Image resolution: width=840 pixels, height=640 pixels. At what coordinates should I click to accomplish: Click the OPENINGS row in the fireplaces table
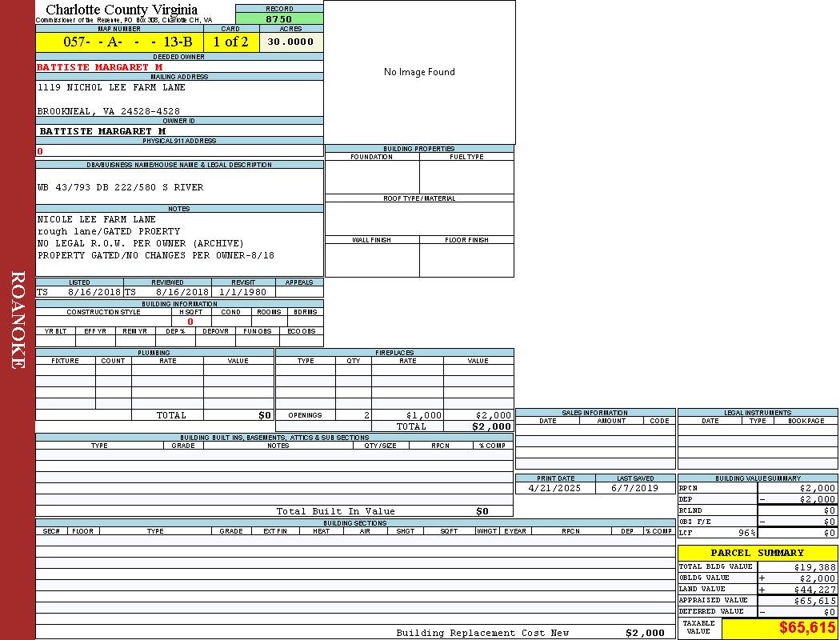(x=305, y=415)
